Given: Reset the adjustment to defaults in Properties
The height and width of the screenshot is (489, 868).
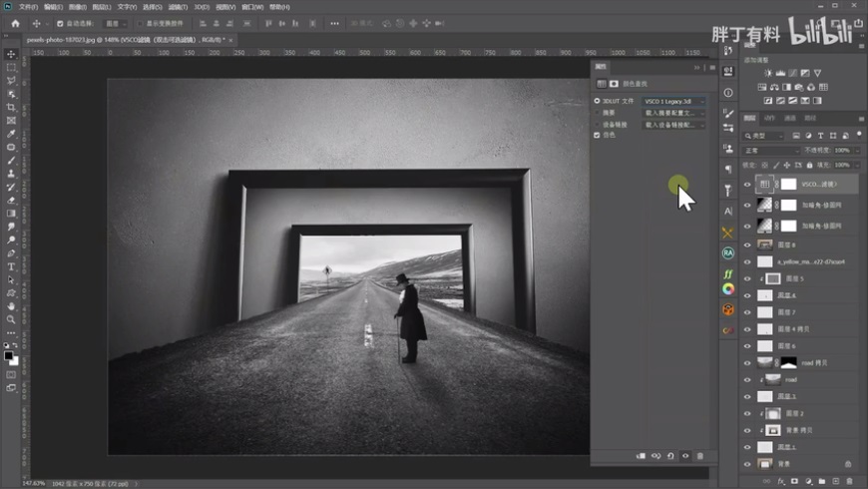Looking at the screenshot, I should coord(670,455).
